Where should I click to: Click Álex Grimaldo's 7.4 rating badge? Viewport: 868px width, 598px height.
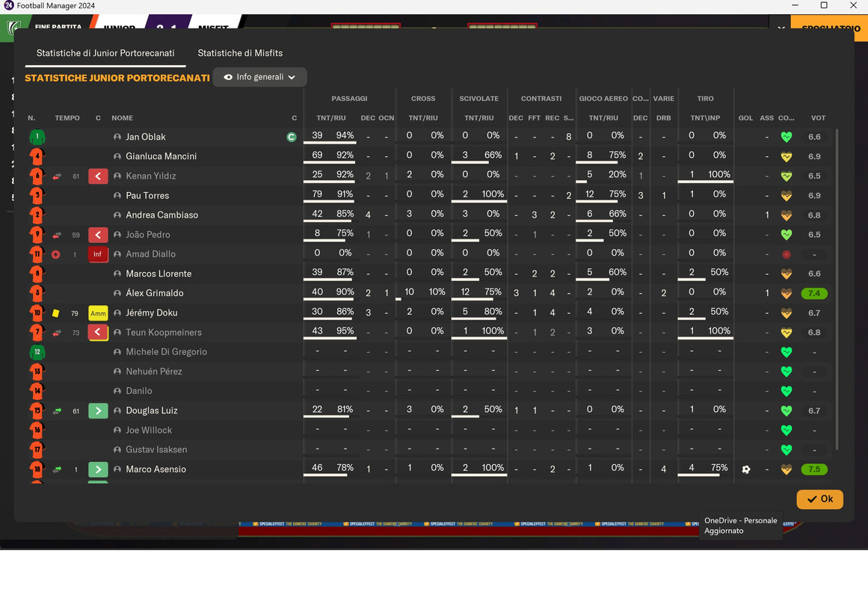813,294
